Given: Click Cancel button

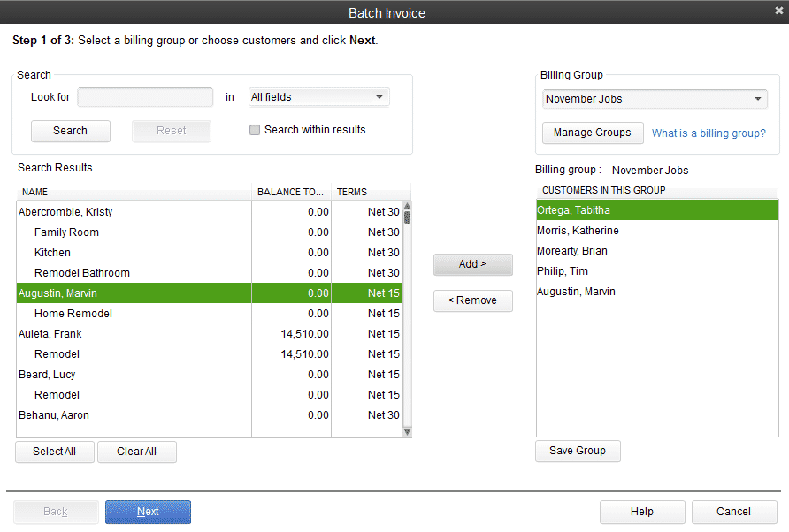Looking at the screenshot, I should click(x=733, y=512).
